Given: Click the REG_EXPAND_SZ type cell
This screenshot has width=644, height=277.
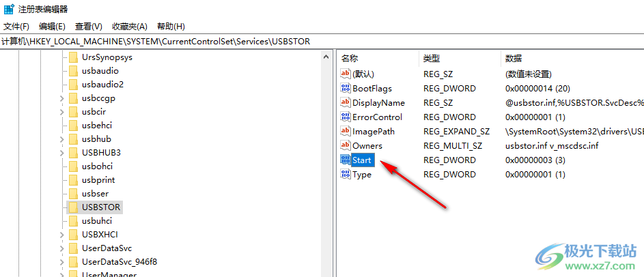Looking at the screenshot, I should [457, 131].
